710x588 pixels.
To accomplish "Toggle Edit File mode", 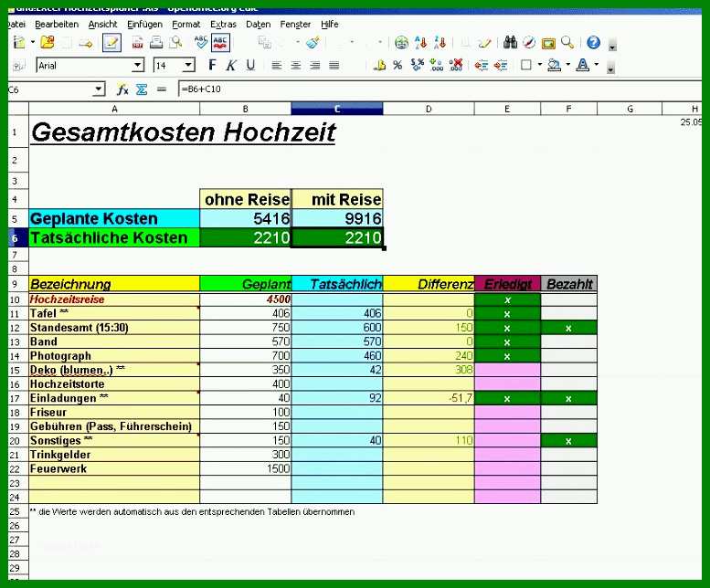I will pos(111,43).
